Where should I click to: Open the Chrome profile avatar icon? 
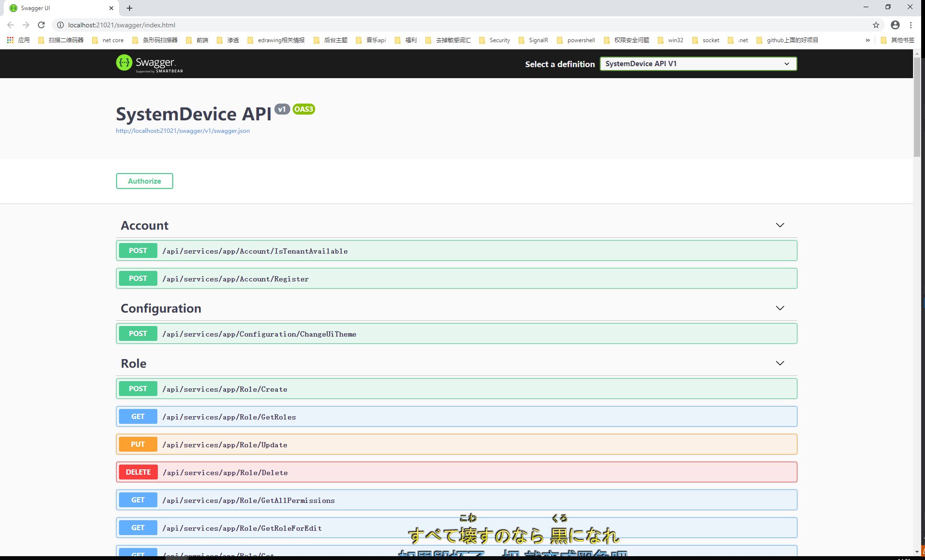point(895,25)
